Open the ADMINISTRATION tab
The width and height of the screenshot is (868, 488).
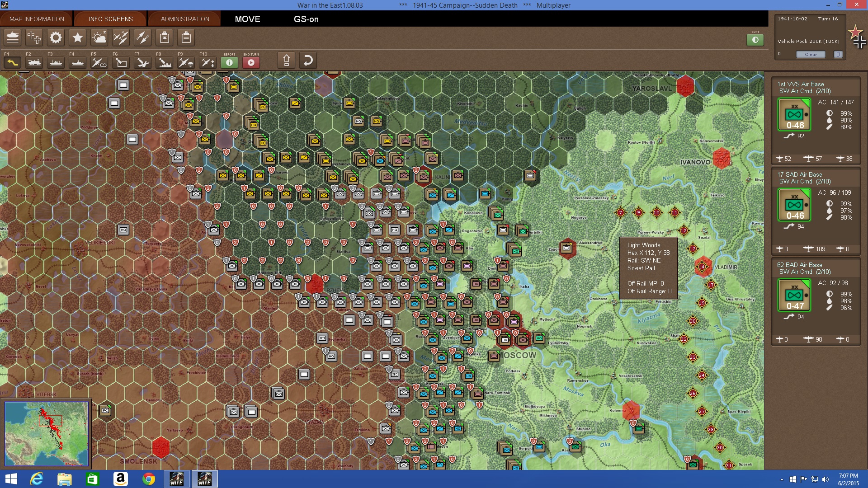[185, 19]
